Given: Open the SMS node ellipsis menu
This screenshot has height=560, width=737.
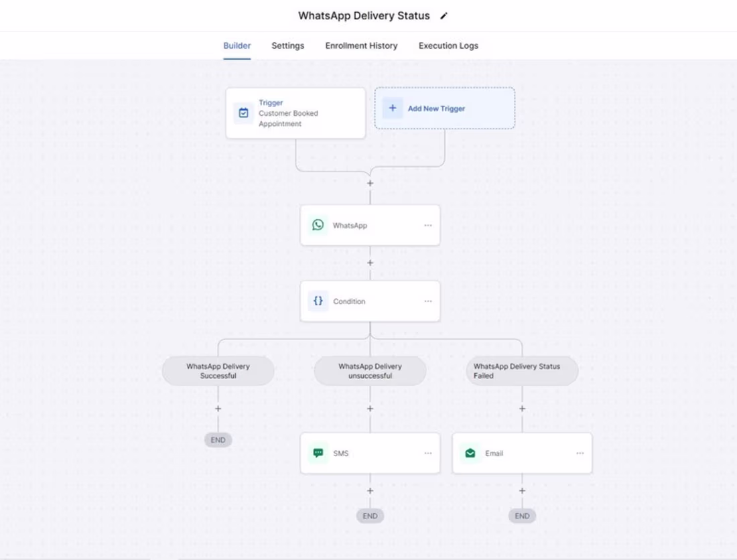Looking at the screenshot, I should coord(428,453).
